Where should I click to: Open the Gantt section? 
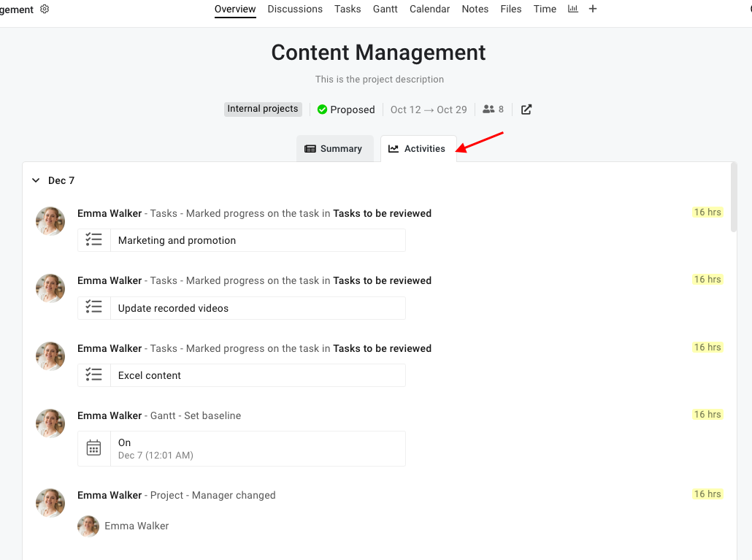385,9
